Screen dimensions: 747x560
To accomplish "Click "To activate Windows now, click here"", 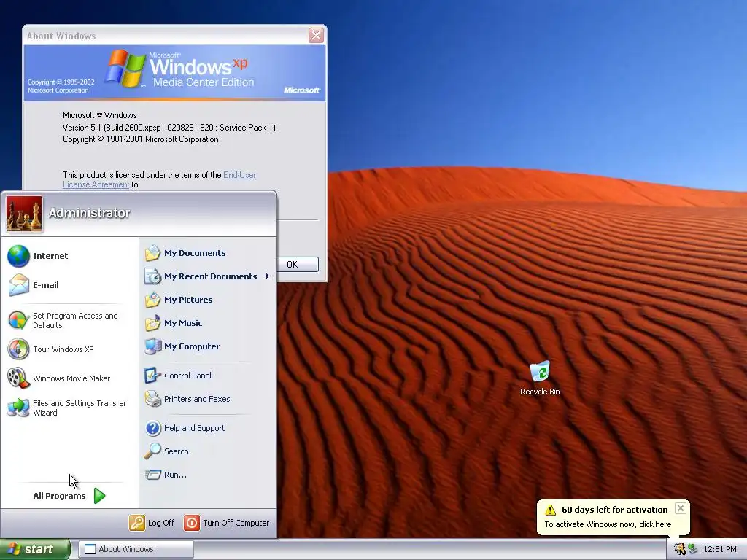I will 608,524.
